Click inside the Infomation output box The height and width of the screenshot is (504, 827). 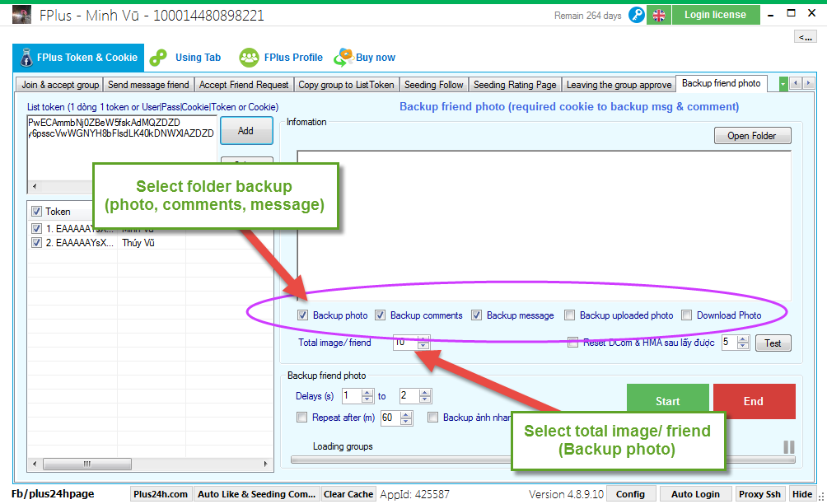tap(544, 226)
